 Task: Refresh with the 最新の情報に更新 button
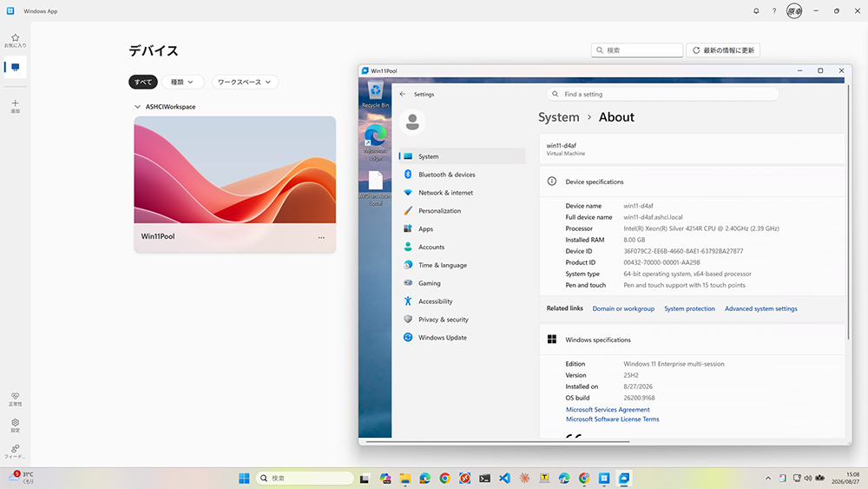coord(723,50)
